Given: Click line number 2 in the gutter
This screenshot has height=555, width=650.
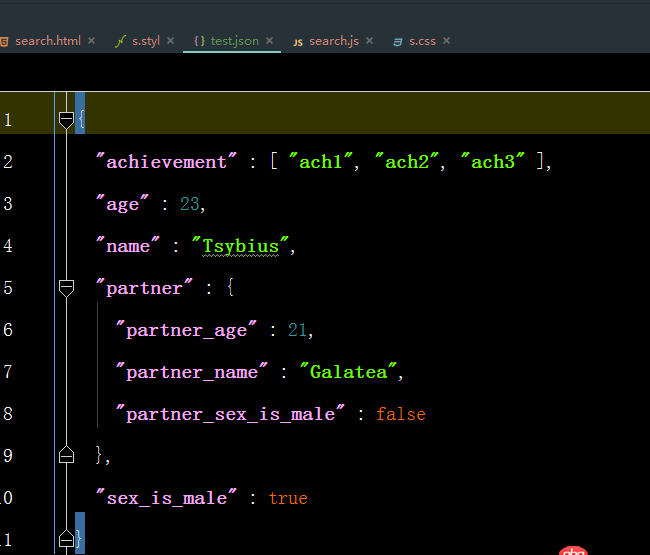Looking at the screenshot, I should coord(8,162).
